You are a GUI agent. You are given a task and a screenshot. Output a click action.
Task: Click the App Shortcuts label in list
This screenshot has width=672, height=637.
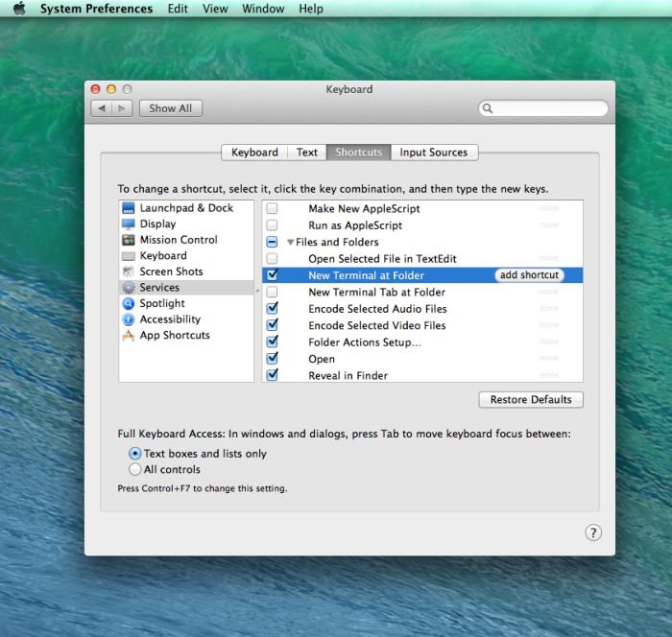[x=175, y=336]
